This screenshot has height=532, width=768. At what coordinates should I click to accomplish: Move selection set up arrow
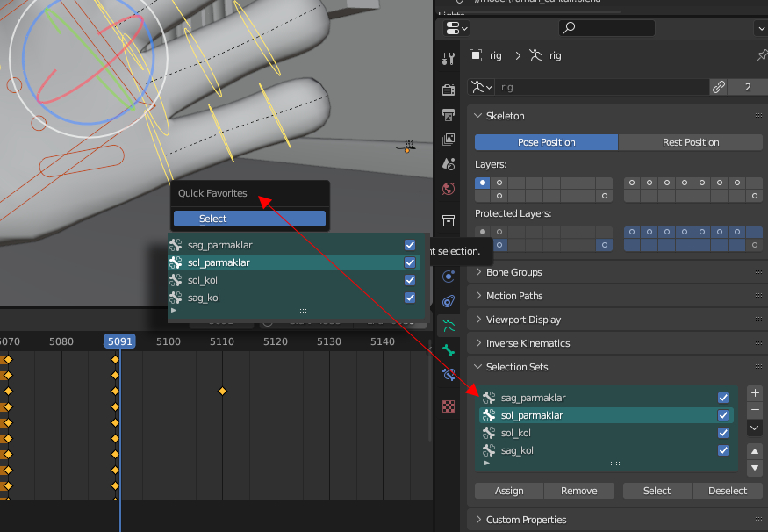pos(755,451)
